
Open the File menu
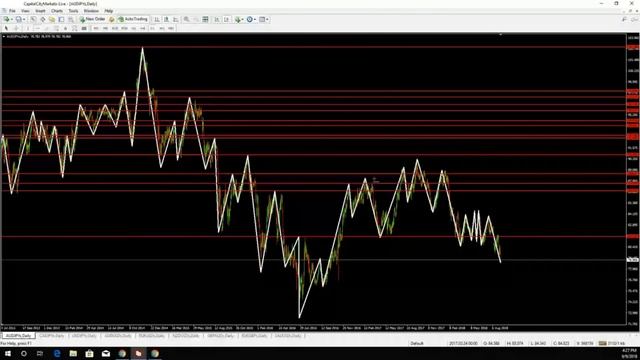(x=12, y=11)
